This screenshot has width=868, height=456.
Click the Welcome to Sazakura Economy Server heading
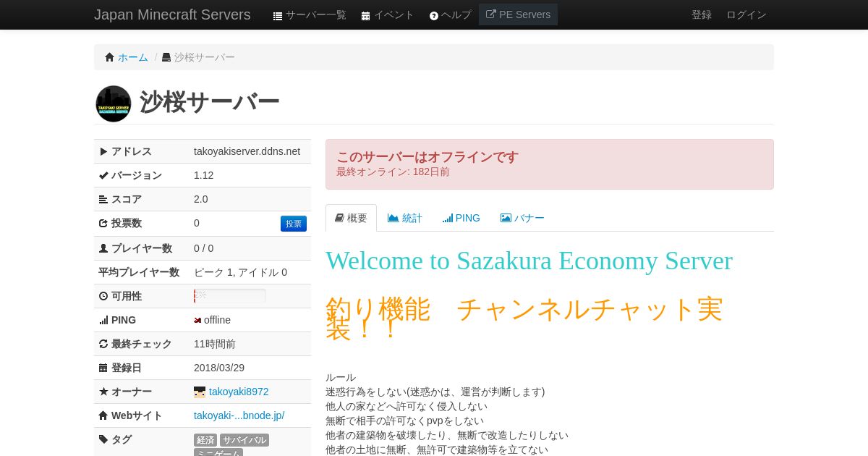tap(529, 261)
